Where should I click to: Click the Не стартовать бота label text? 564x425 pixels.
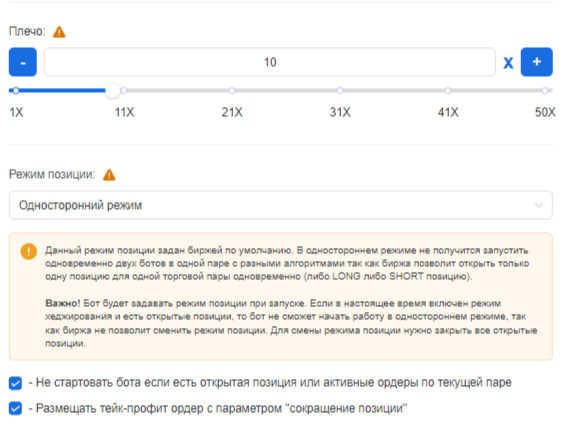[270, 383]
